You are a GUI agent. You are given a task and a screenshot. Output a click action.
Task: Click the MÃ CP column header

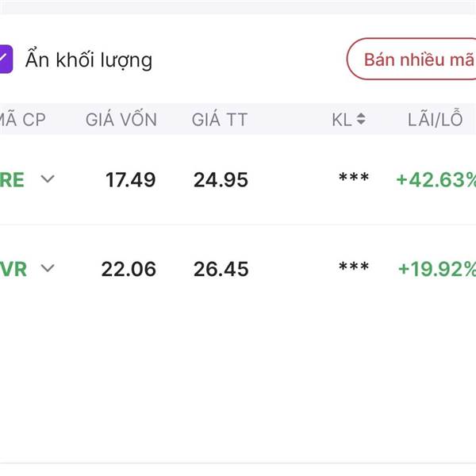pos(22,120)
